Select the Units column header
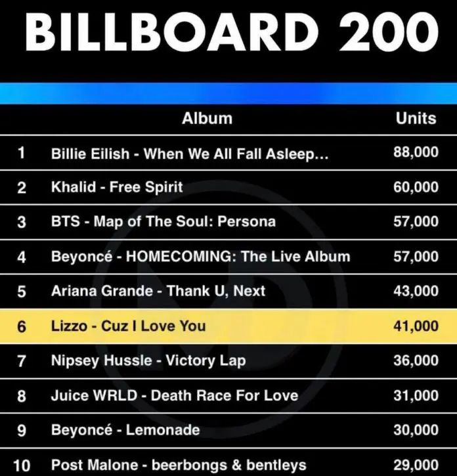 (x=416, y=118)
